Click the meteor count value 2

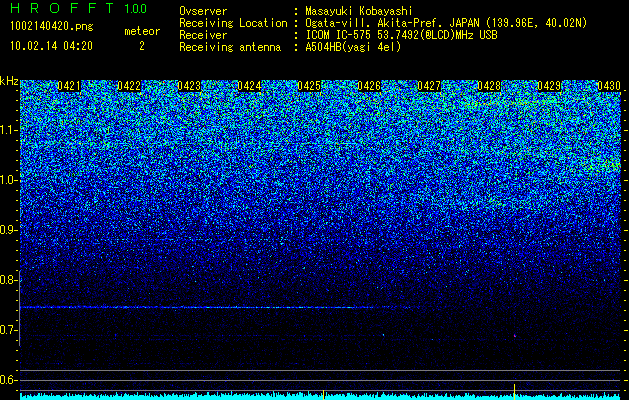142,46
